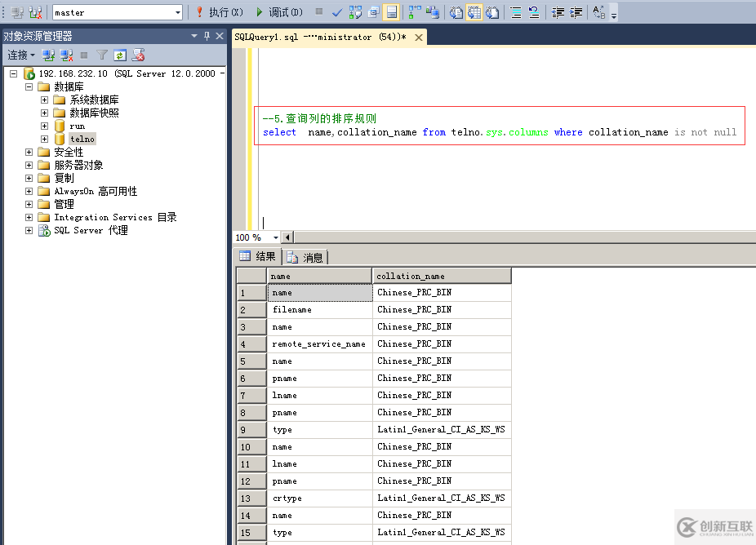Open the master database dropdown
Image resolution: width=756 pixels, height=545 pixels.
point(178,12)
